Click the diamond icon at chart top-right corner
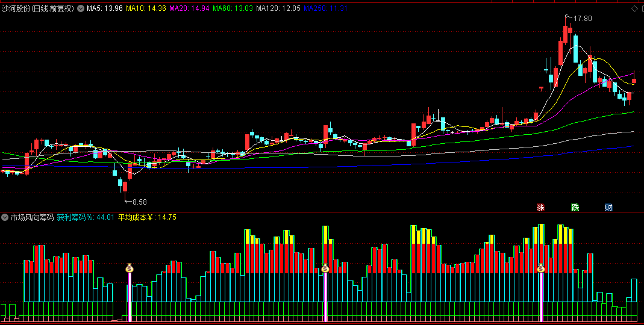 coord(634,8)
